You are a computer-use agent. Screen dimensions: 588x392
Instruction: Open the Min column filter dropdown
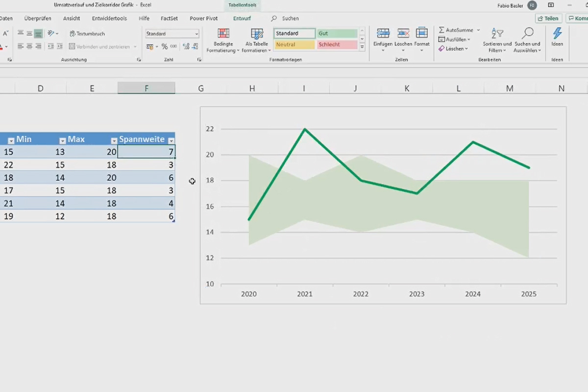tap(63, 140)
